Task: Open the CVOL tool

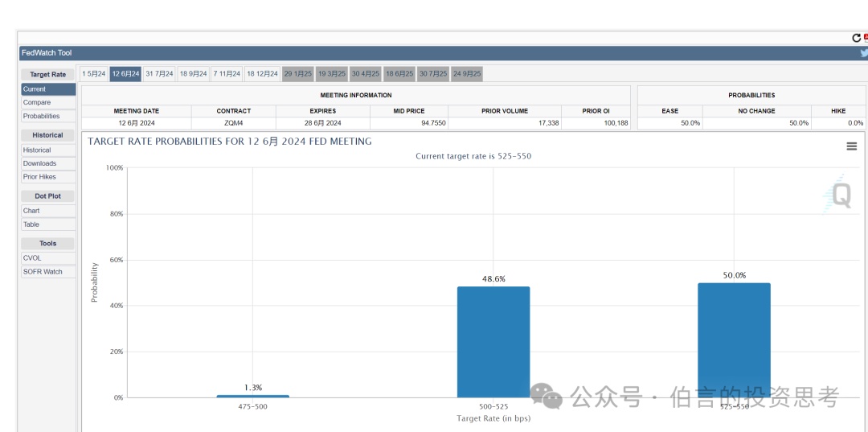Action: click(x=32, y=258)
